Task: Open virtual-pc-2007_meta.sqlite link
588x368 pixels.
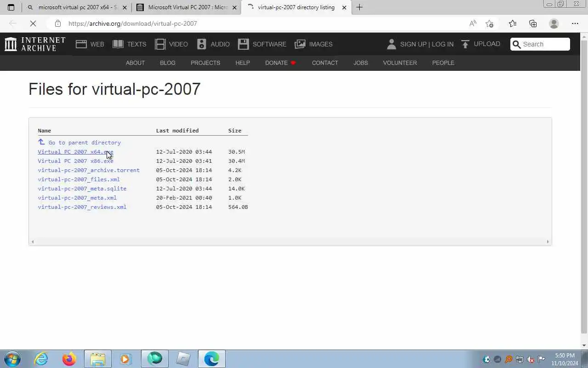Action: point(82,189)
